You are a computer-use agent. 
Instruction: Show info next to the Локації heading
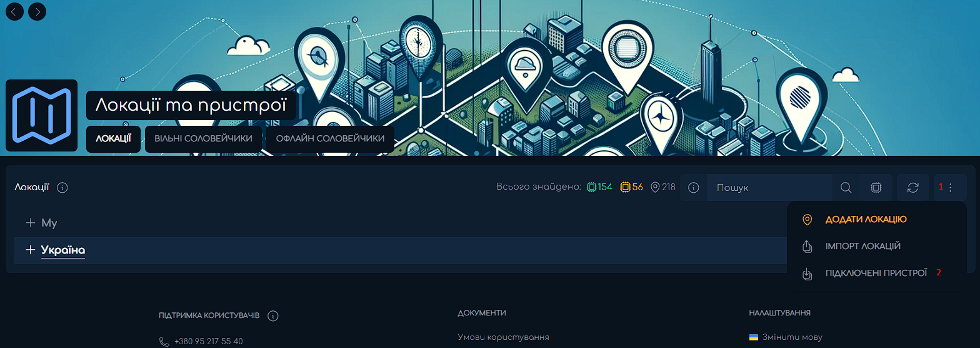coord(62,188)
